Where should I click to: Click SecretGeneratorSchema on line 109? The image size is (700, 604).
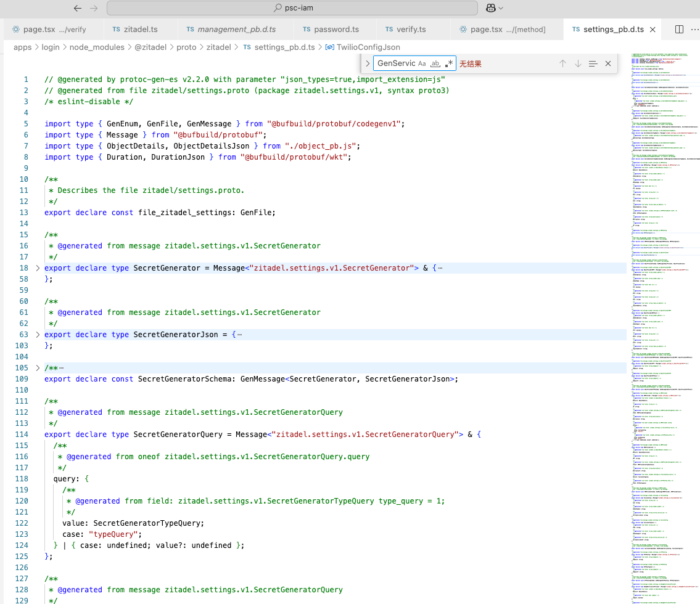(184, 378)
